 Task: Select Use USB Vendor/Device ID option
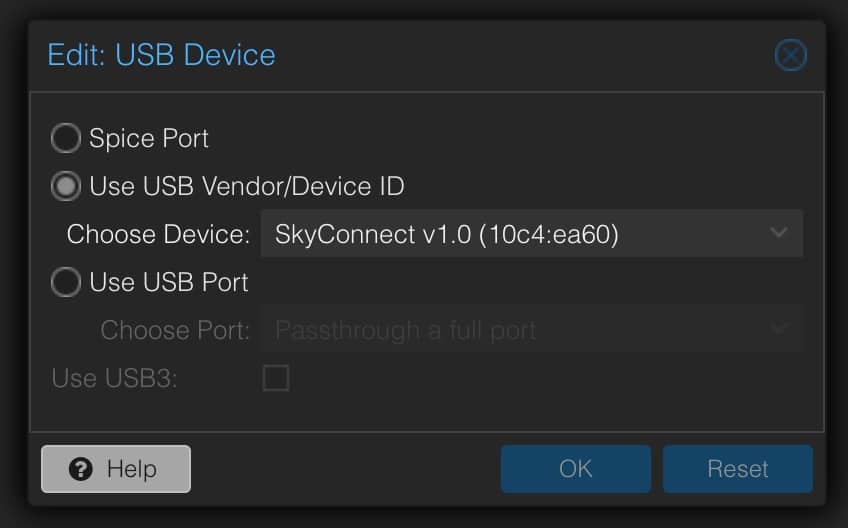pyautogui.click(x=66, y=186)
